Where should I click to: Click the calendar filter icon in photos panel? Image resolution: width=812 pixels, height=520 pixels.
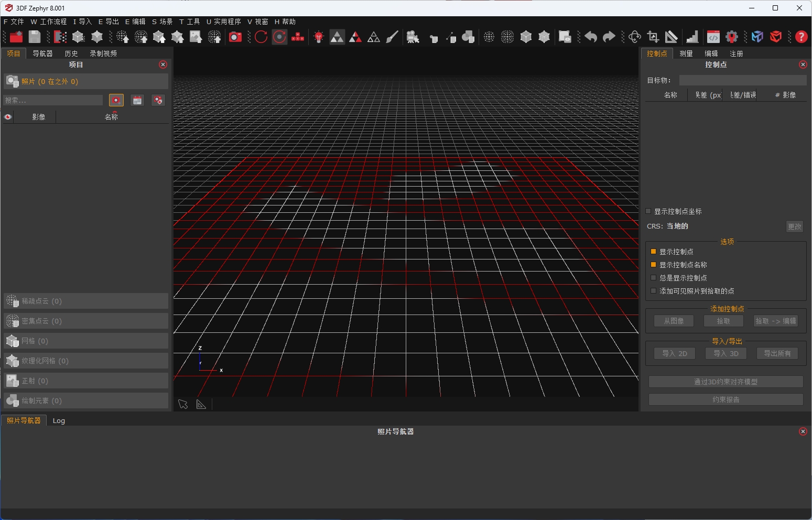(137, 100)
